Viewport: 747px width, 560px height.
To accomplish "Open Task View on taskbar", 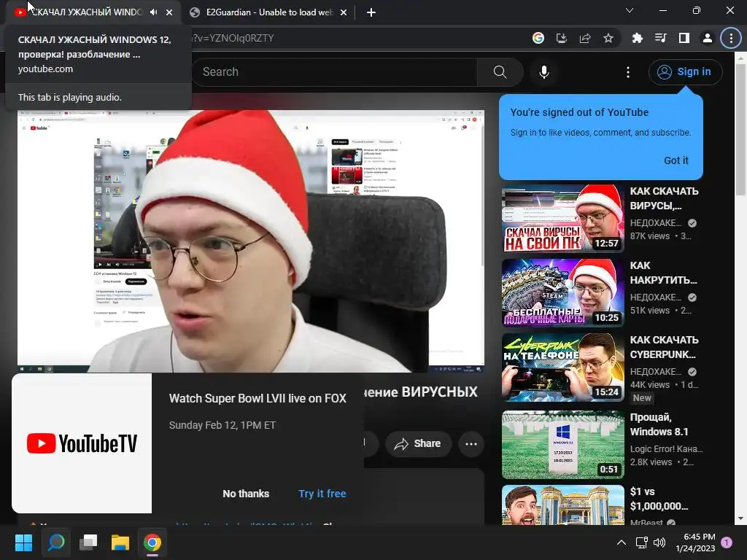I will [88, 542].
